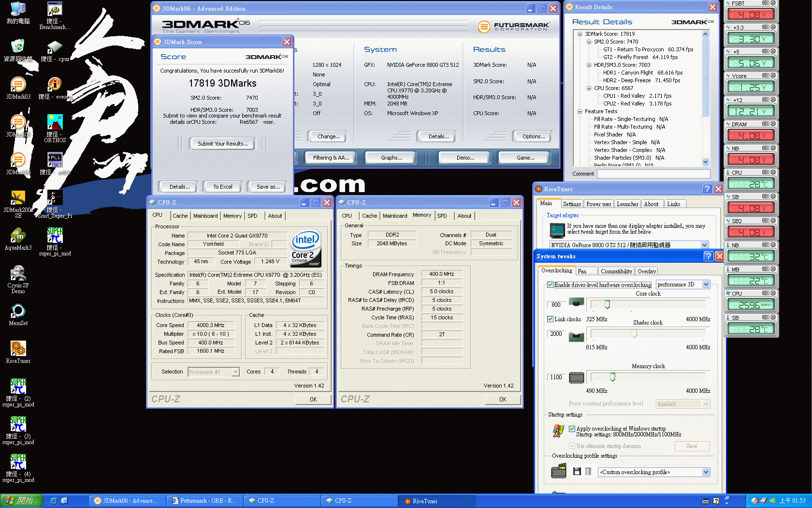The width and height of the screenshot is (812, 508).
Task: Close the Vcore sensor widget
Action: 773,75
